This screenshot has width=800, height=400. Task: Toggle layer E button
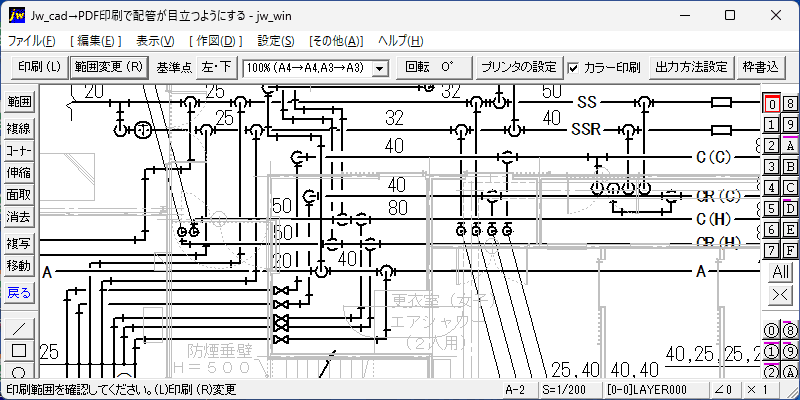click(790, 229)
